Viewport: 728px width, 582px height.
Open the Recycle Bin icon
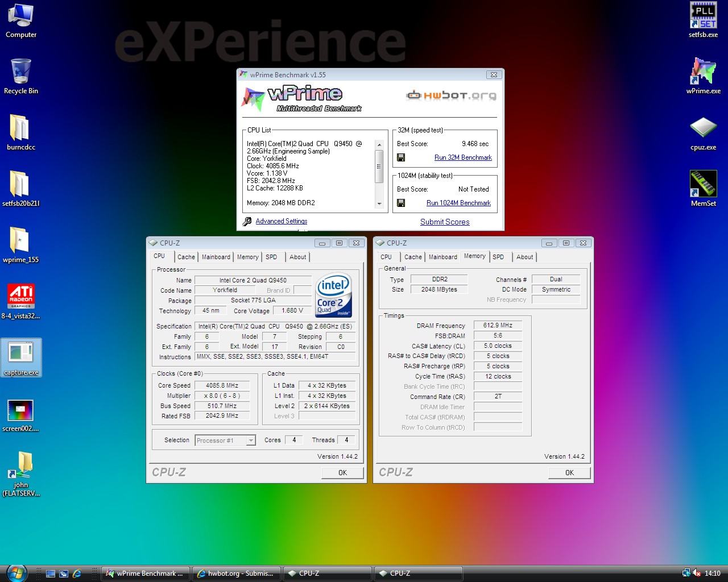point(21,77)
